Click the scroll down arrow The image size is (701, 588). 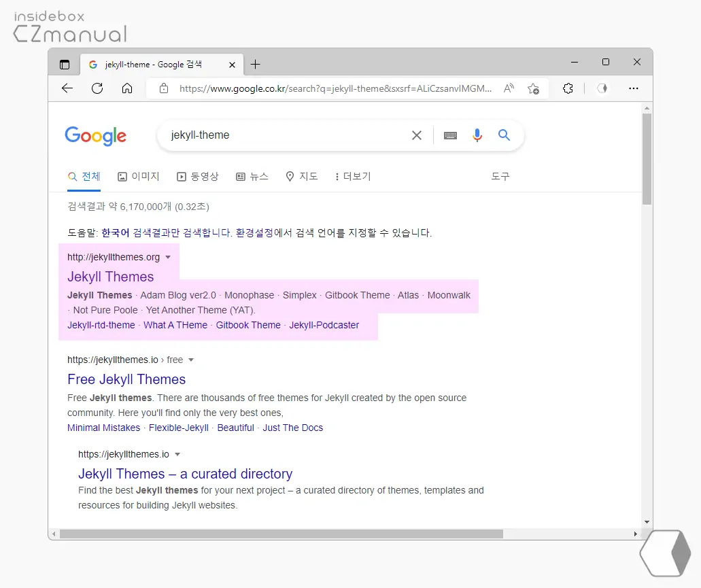pos(647,522)
